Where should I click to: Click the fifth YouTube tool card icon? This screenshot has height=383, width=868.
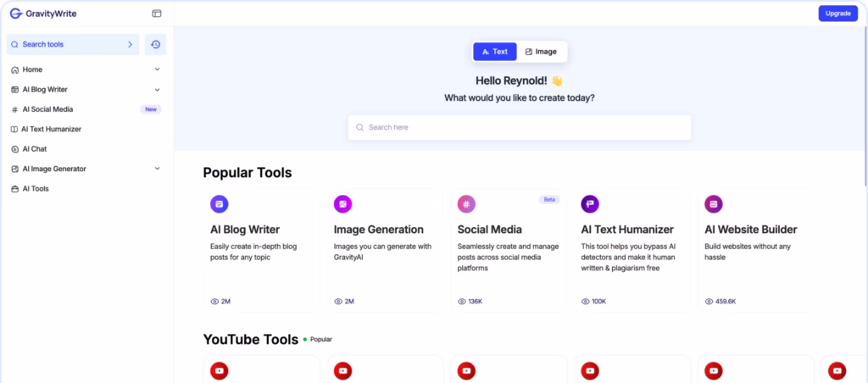tap(714, 371)
